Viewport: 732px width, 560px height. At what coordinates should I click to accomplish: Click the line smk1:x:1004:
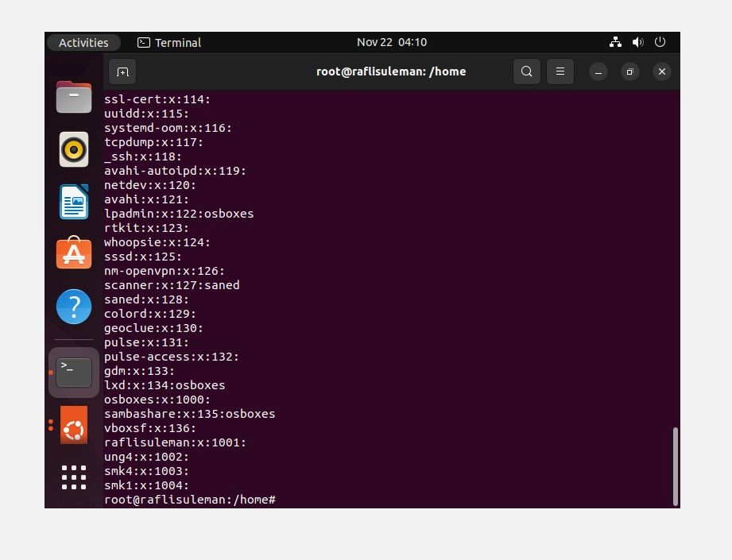tap(146, 485)
